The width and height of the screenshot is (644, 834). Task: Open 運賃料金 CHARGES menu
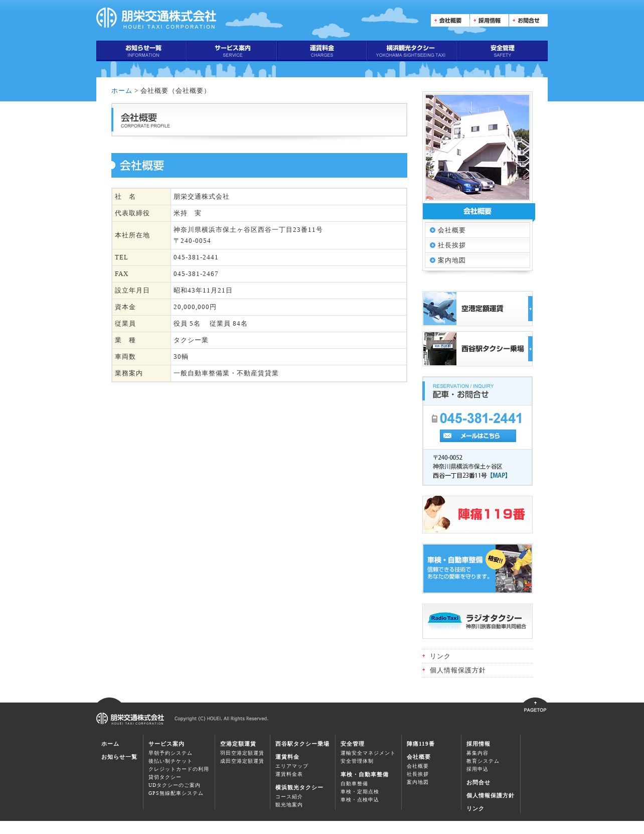[x=322, y=51]
